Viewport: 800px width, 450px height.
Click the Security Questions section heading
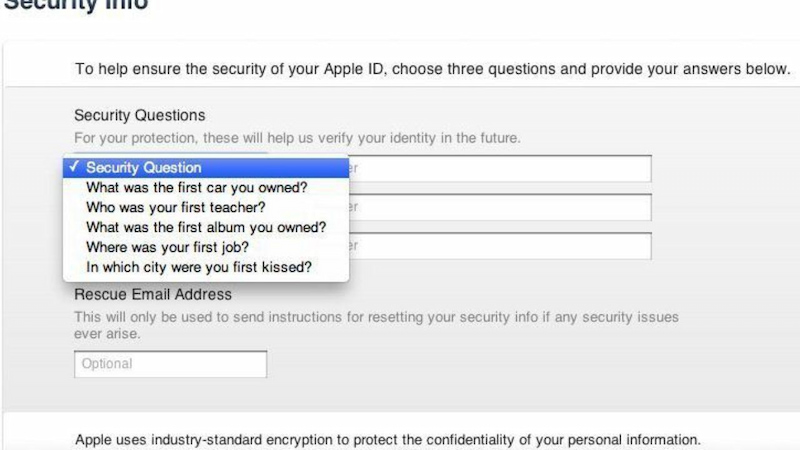tap(139, 116)
